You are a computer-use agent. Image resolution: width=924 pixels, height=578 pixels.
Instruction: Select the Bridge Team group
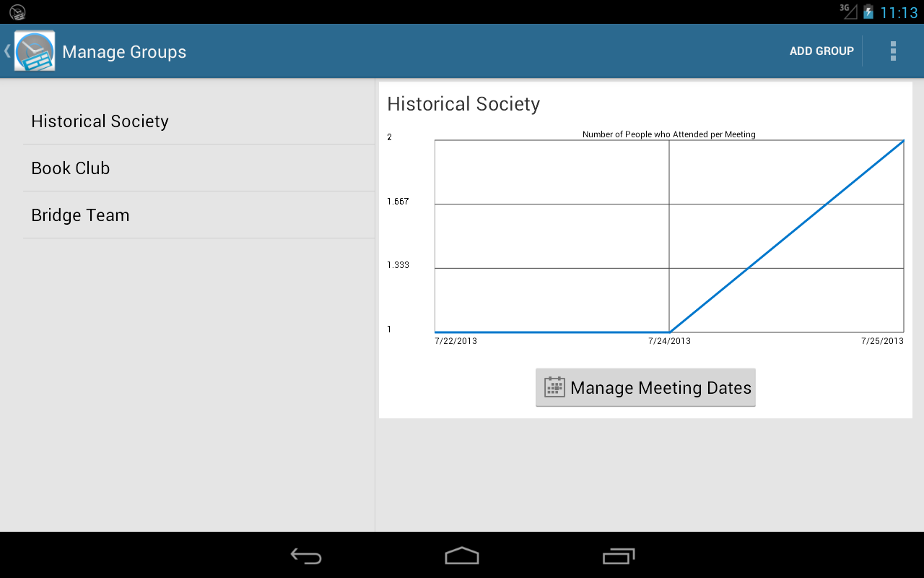pos(199,215)
